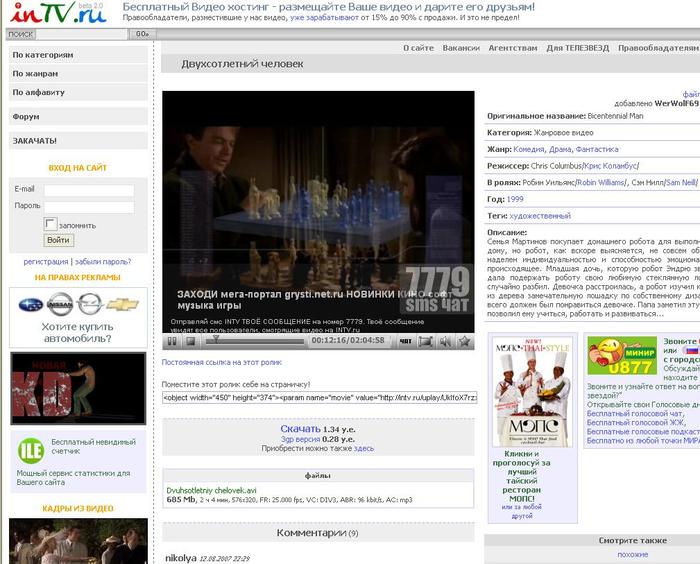This screenshot has width=700, height=564.
Task: Click the playback time 00:12:16/02:04:58
Action: (348, 340)
